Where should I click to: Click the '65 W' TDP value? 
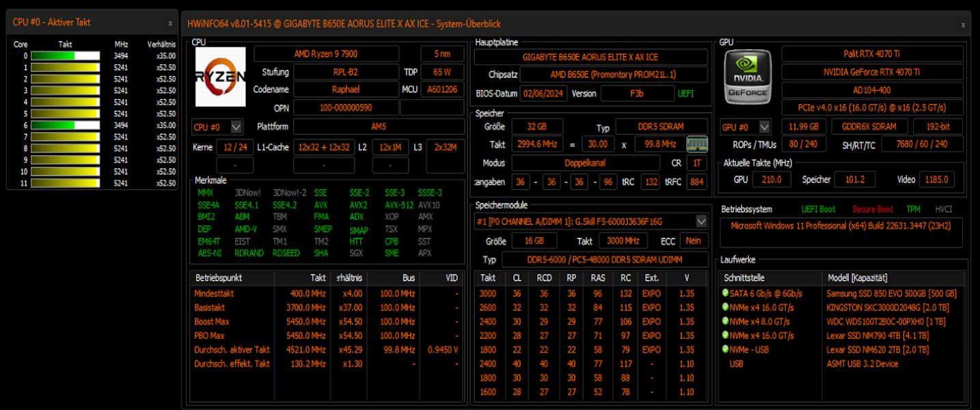(x=442, y=72)
